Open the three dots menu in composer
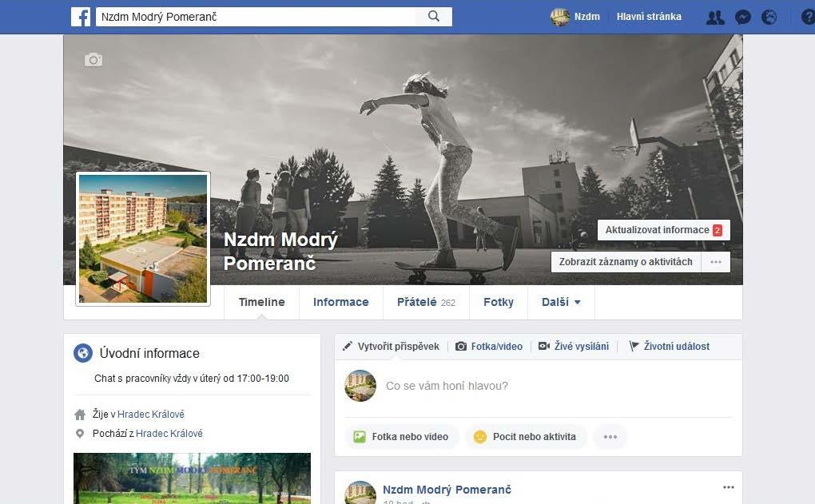 click(x=610, y=436)
